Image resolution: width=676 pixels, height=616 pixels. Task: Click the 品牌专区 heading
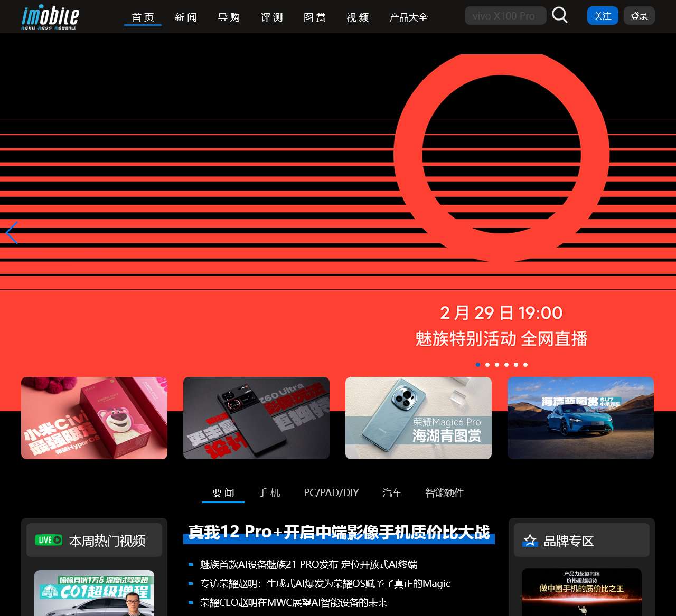[569, 541]
